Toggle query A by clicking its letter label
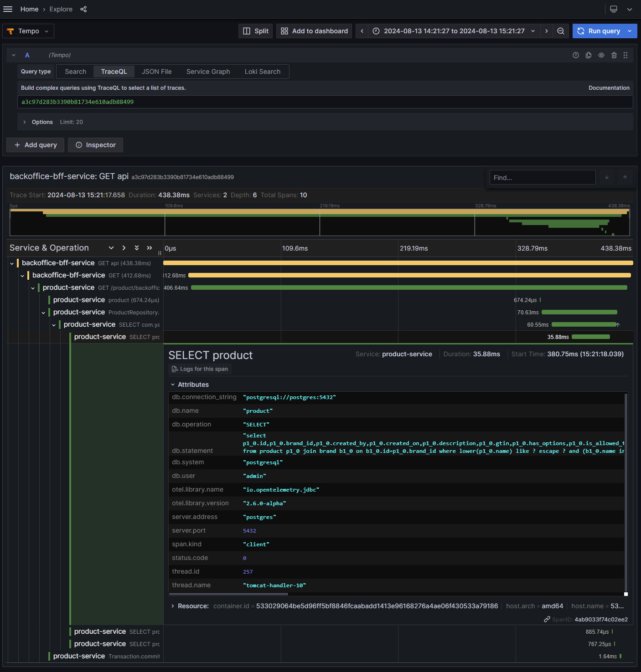Screen dimensions: 641x672 [27, 55]
